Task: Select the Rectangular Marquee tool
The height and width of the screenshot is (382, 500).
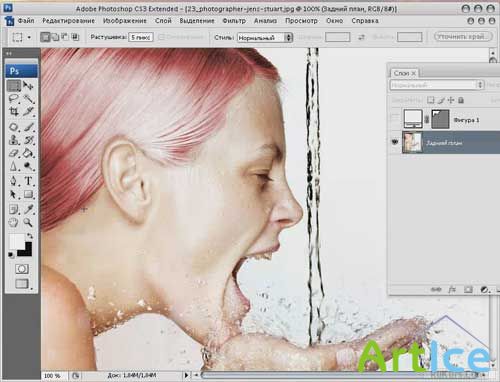Action: (x=14, y=86)
